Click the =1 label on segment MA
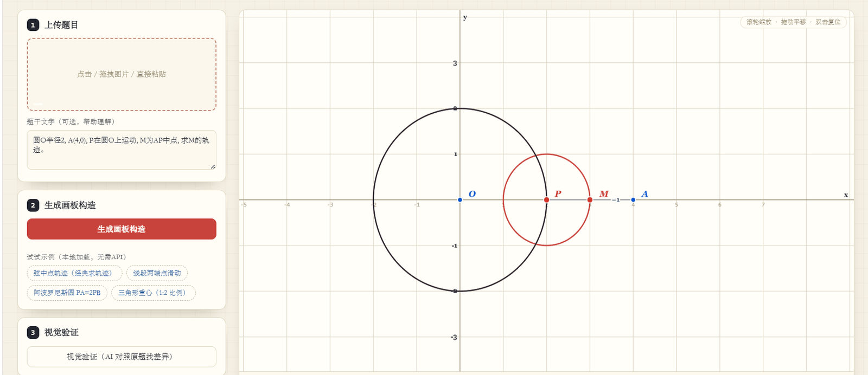The height and width of the screenshot is (375, 868). pyautogui.click(x=616, y=200)
